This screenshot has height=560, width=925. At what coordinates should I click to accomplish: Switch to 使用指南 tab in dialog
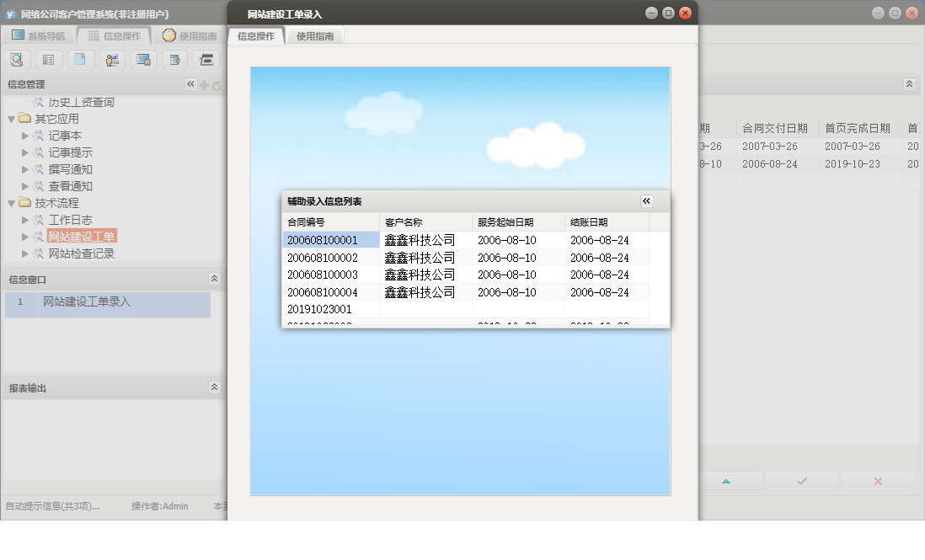pyautogui.click(x=315, y=36)
